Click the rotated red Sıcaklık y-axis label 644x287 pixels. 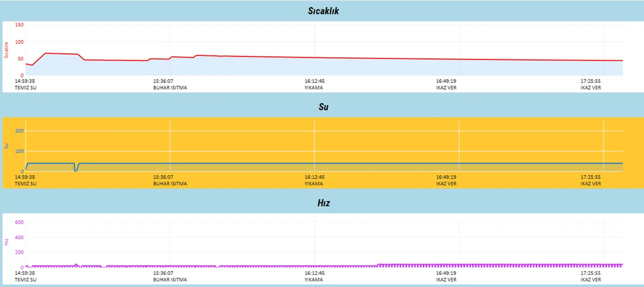[6, 50]
